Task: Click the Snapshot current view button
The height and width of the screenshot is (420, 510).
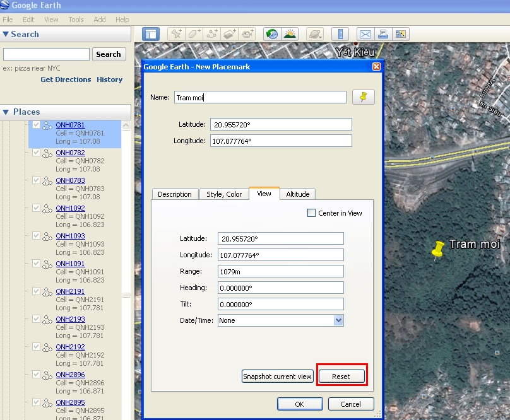Action: tap(278, 376)
